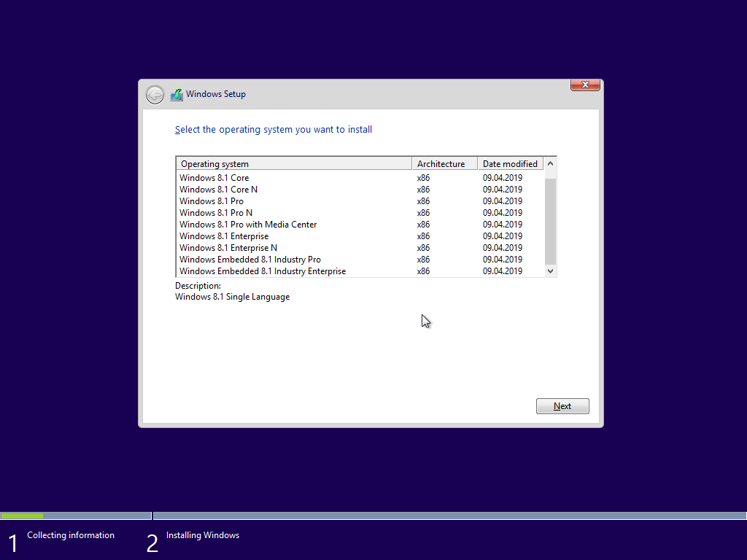
Task: Click 09.04.2019 date in the Core N row
Action: pyautogui.click(x=502, y=190)
